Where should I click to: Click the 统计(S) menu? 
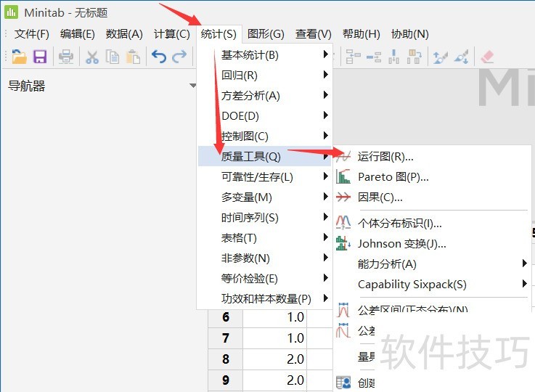(219, 34)
